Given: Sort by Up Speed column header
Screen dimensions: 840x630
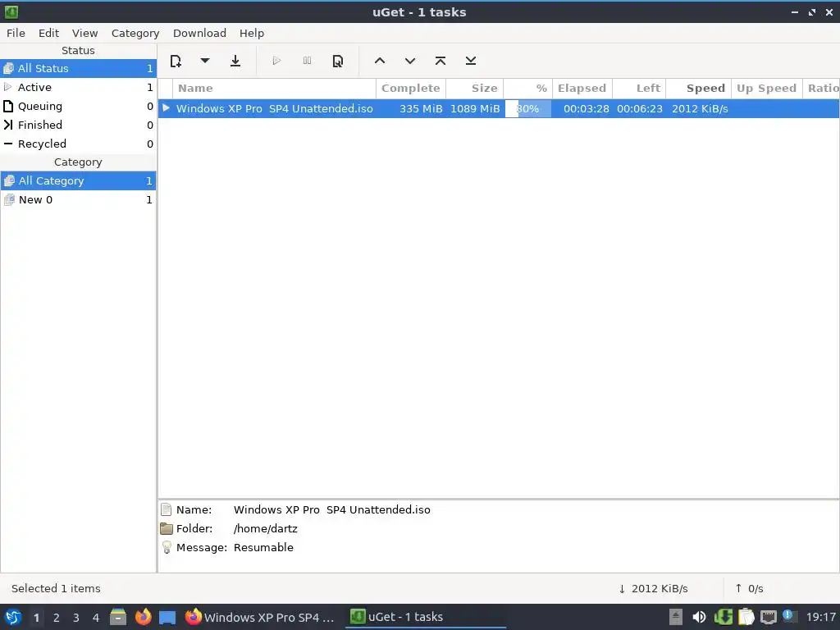Looking at the screenshot, I should 767,89.
